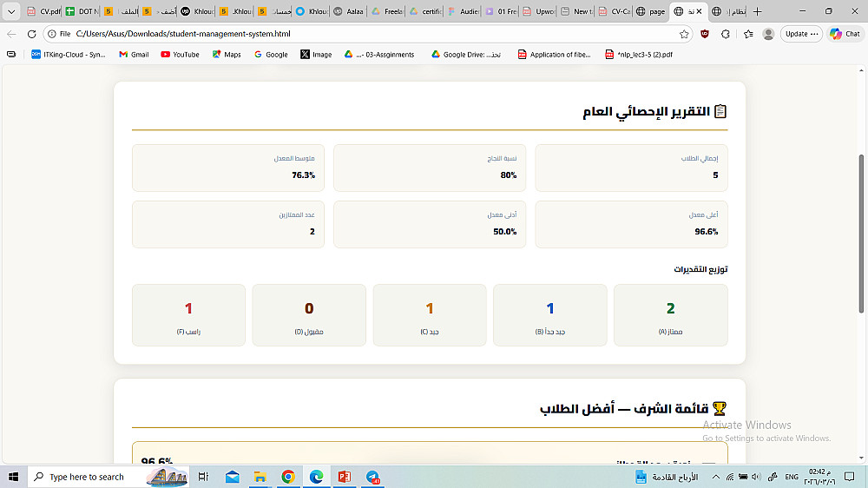Click the page vertical scrollbar thumb
This screenshot has height=488, width=868.
pyautogui.click(x=861, y=234)
